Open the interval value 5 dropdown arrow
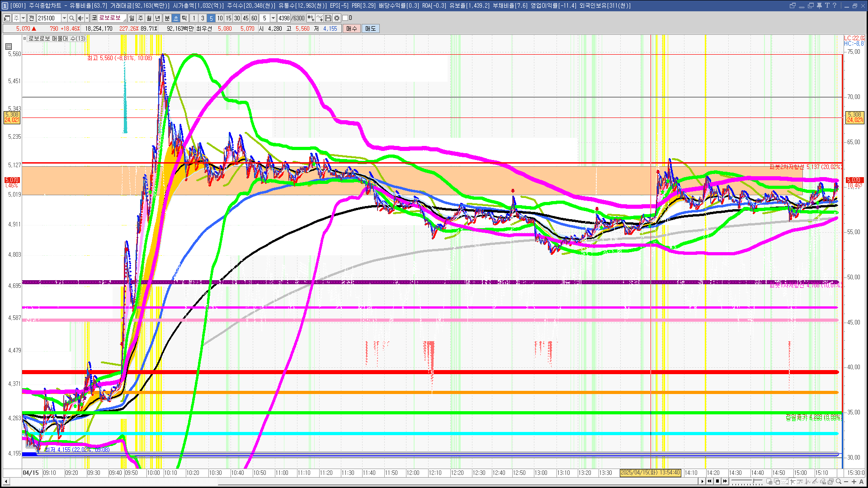The image size is (868, 488). 273,18
